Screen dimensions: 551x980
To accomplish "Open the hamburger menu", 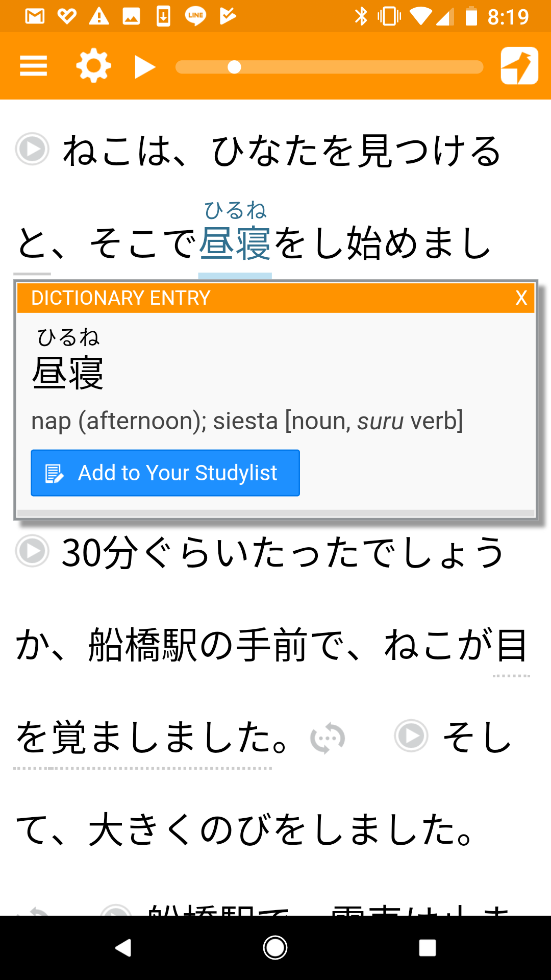I will 34,66.
